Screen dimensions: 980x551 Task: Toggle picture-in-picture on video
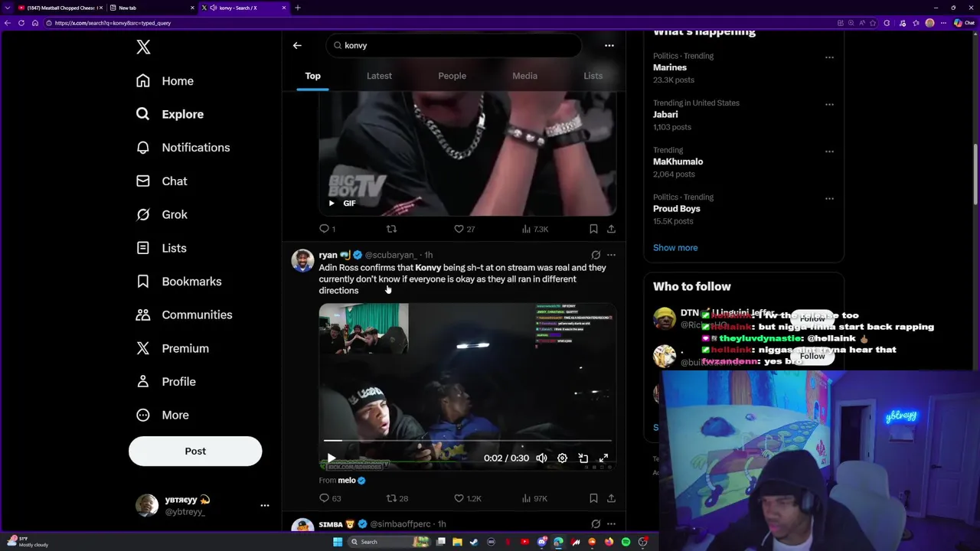(583, 458)
